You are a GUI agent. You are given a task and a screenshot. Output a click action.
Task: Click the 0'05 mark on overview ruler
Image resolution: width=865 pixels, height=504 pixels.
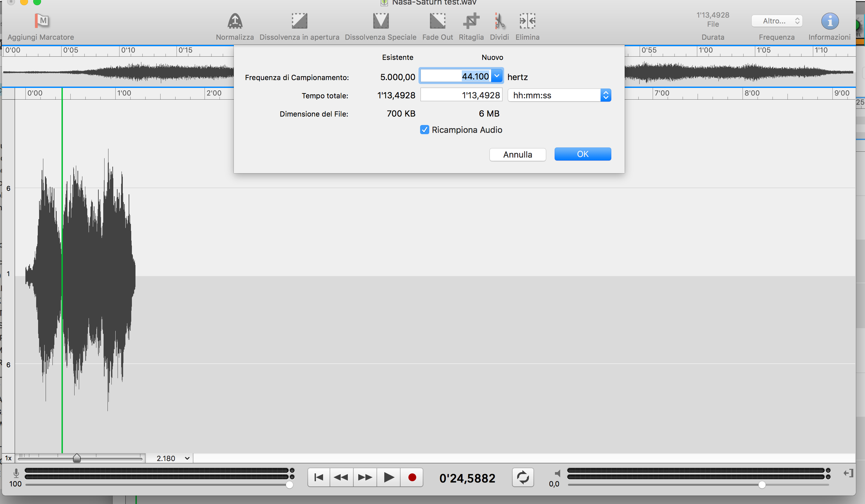point(71,50)
